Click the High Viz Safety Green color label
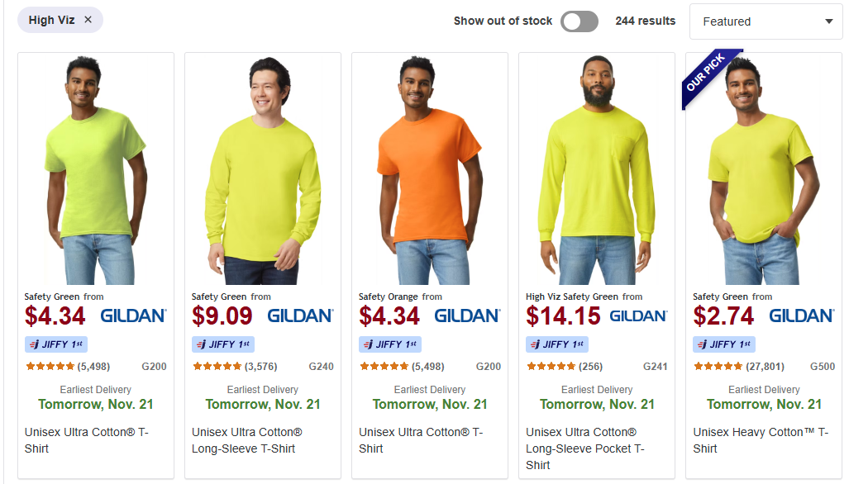Image resolution: width=868 pixels, height=484 pixels. (572, 297)
